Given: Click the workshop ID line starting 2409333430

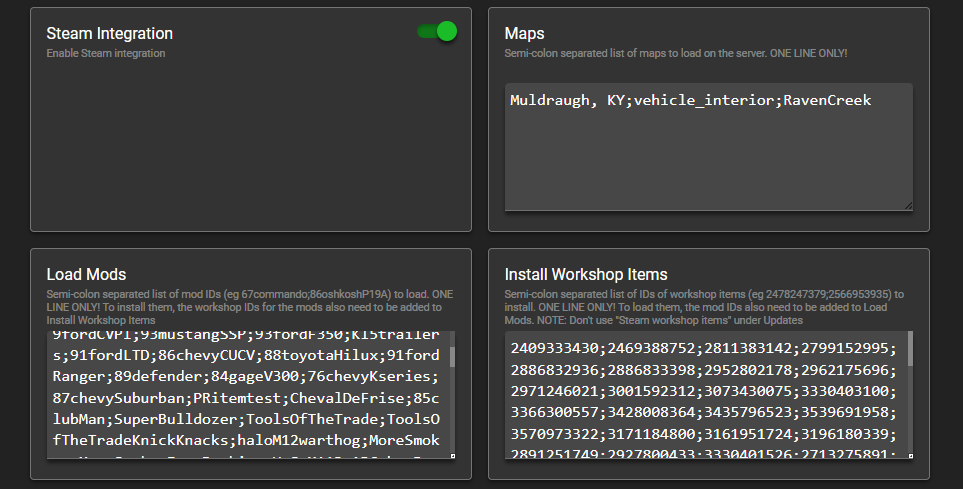Looking at the screenshot, I should coord(703,348).
